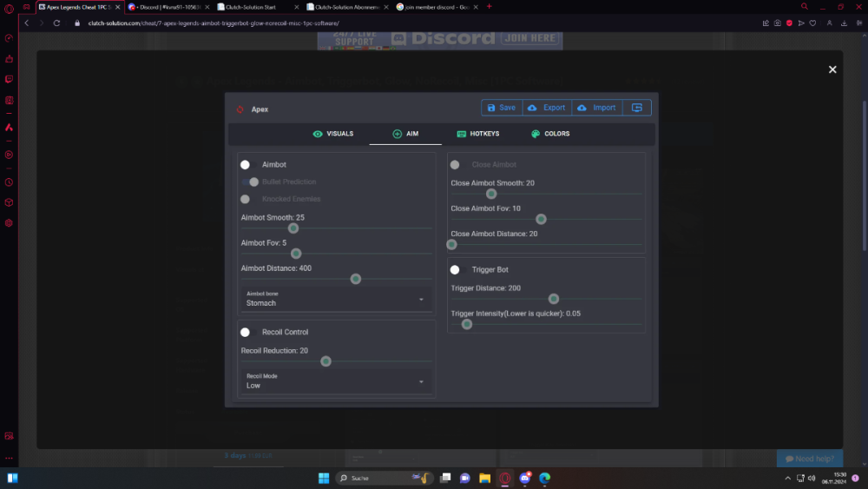Toggle the Aimbot switch
This screenshot has height=489, width=868.
point(246,164)
